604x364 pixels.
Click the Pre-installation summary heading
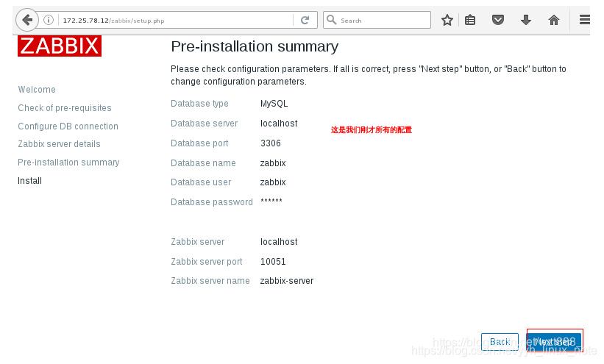255,46
